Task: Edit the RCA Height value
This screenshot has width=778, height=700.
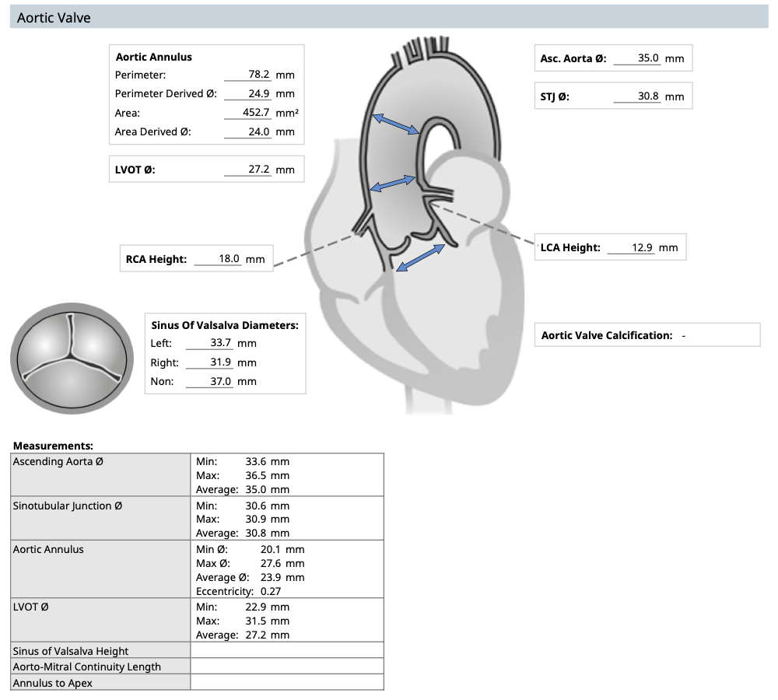Action: (x=219, y=259)
